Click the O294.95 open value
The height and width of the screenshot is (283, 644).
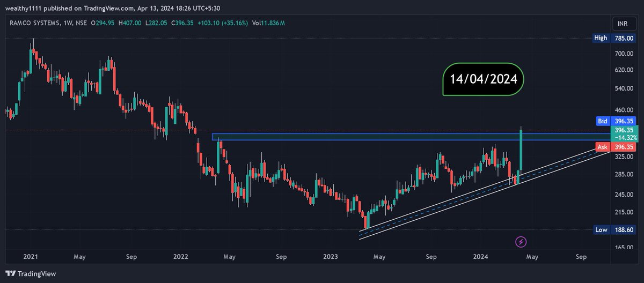point(104,24)
